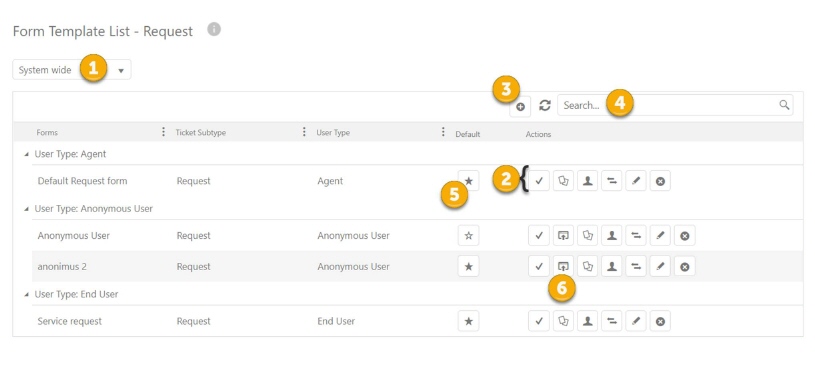Click End User cell in User Type column
Image resolution: width=815 pixels, height=370 pixels.
point(336,321)
